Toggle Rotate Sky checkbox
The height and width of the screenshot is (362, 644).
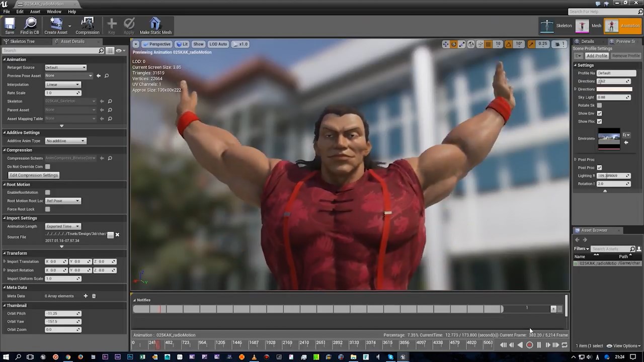[x=599, y=105]
